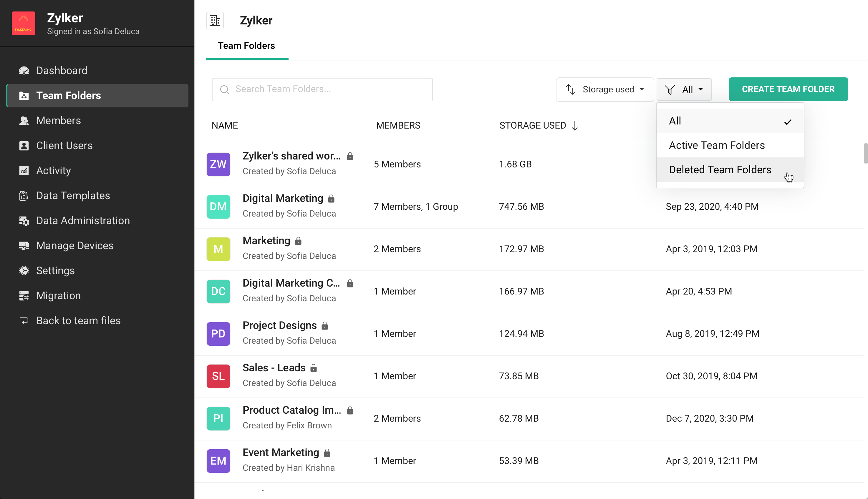Open the Storage used sort dropdown
The width and height of the screenshot is (868, 499).
coord(604,89)
